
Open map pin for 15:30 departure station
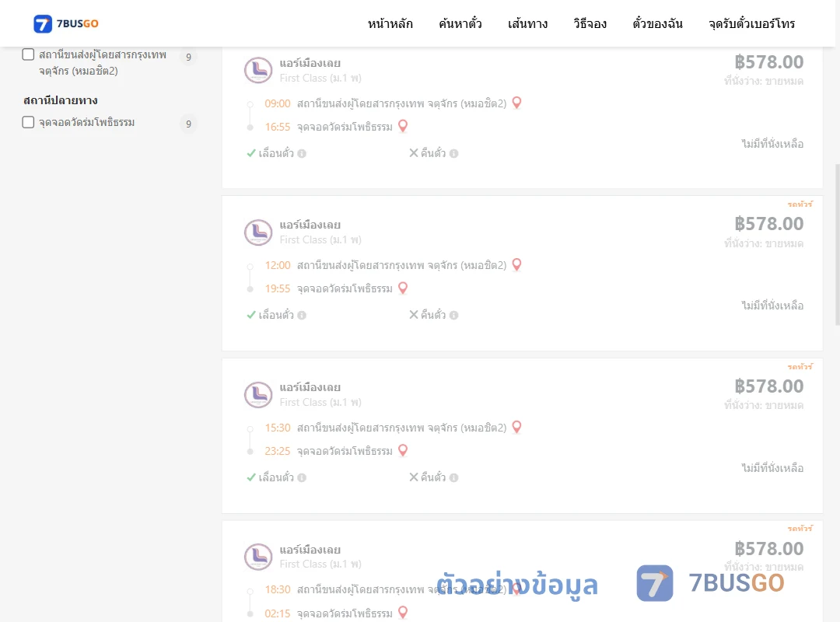[516, 427]
